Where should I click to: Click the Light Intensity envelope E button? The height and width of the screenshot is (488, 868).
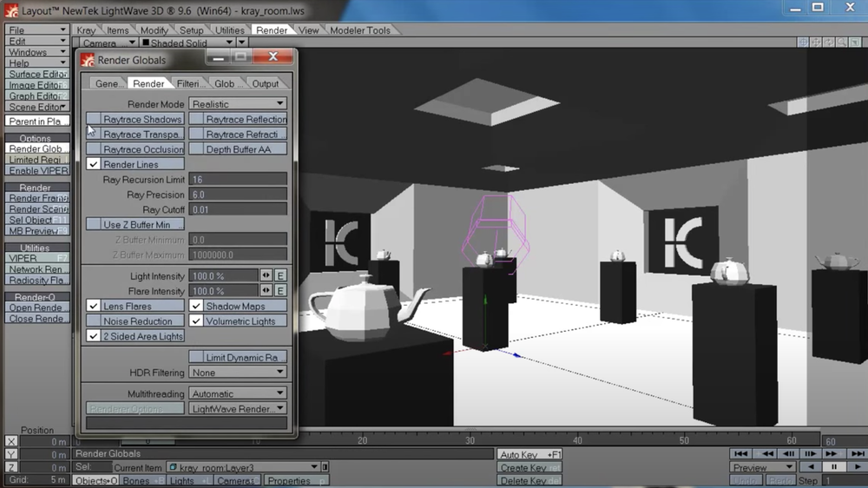[x=280, y=275]
